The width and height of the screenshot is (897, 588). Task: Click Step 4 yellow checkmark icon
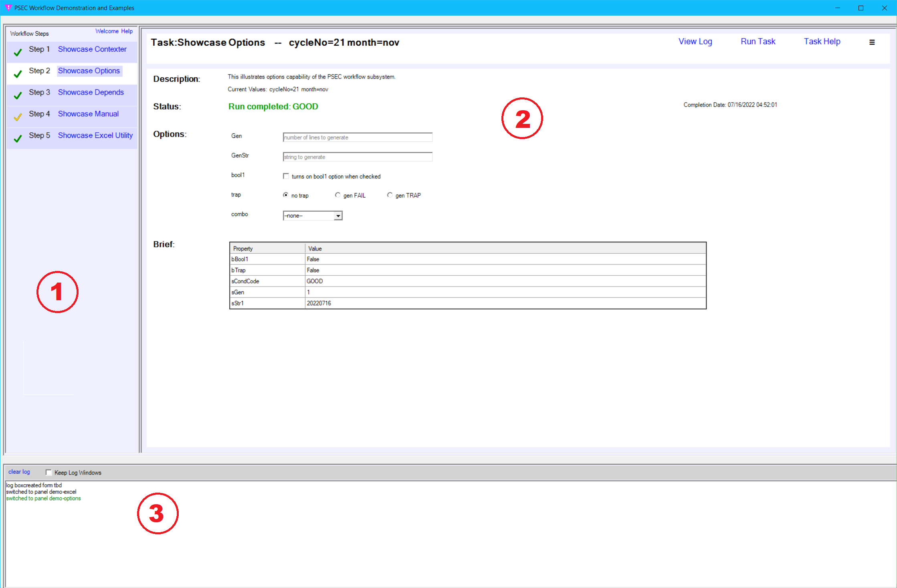[18, 117]
